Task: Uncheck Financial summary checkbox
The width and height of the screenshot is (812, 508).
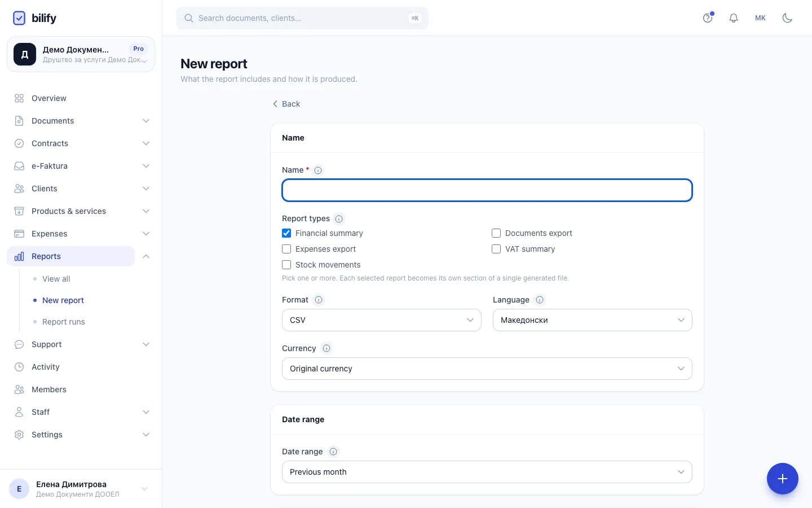Action: pyautogui.click(x=286, y=233)
